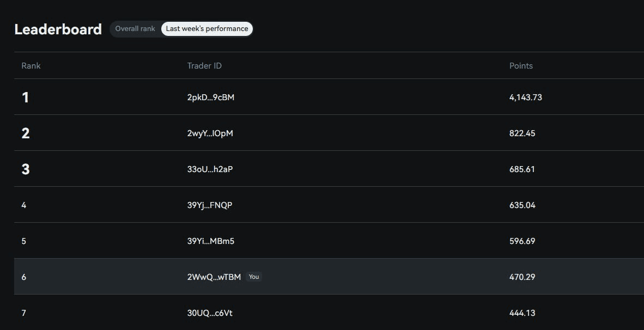Click the You badge
This screenshot has height=330, width=644.
pyautogui.click(x=254, y=277)
